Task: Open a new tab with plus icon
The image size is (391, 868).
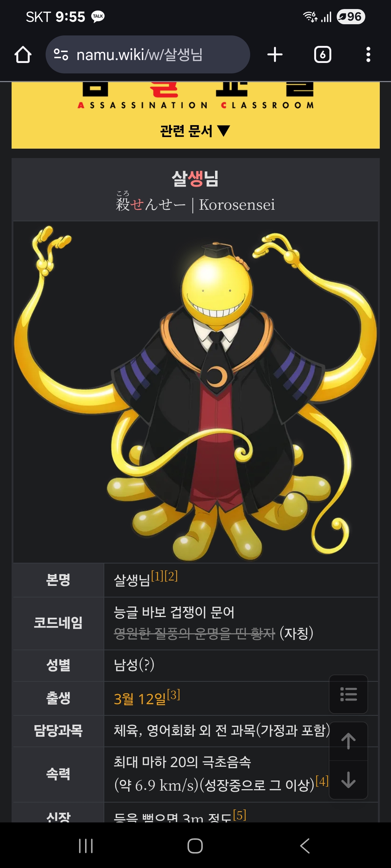Action: (x=275, y=55)
